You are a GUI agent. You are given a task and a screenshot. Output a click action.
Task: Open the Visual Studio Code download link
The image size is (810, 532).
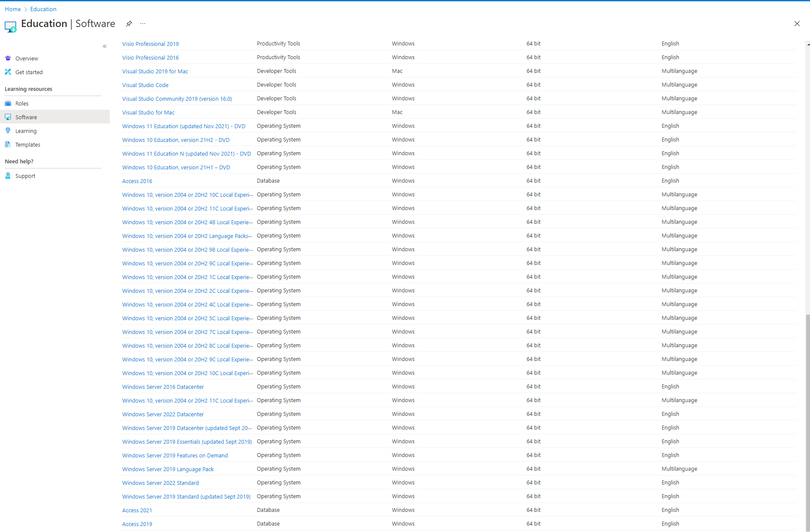pos(145,85)
